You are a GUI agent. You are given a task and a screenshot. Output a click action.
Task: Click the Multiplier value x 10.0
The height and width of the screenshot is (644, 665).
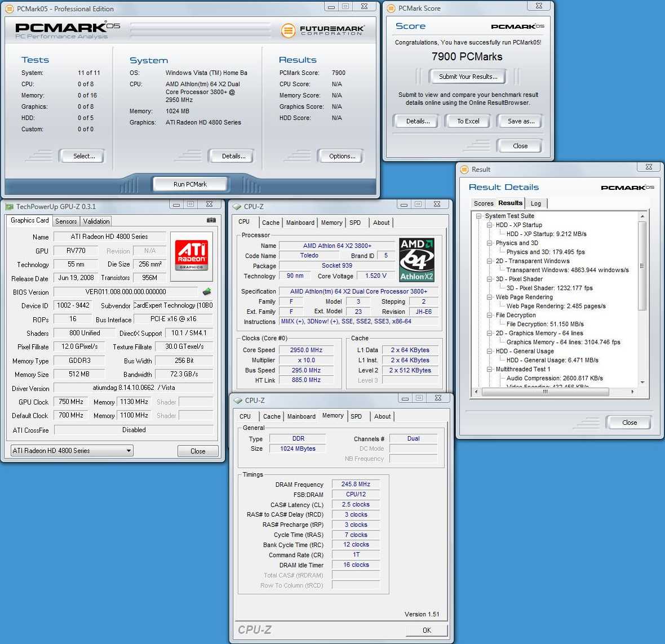pos(306,361)
